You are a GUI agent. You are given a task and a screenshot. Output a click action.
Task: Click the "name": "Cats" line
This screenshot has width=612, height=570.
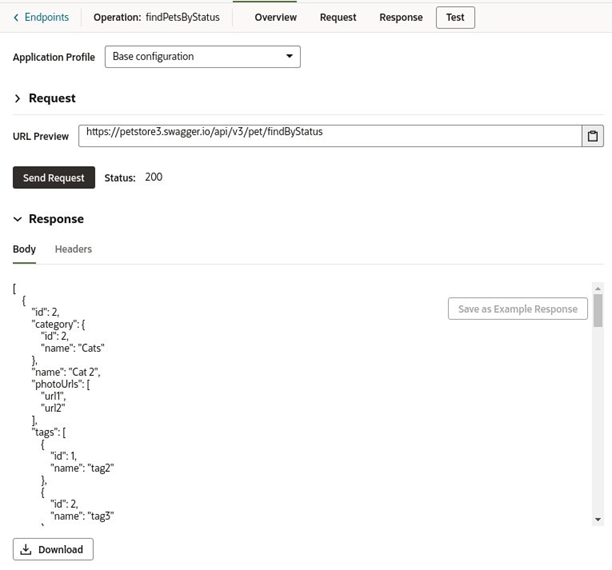[x=72, y=348]
